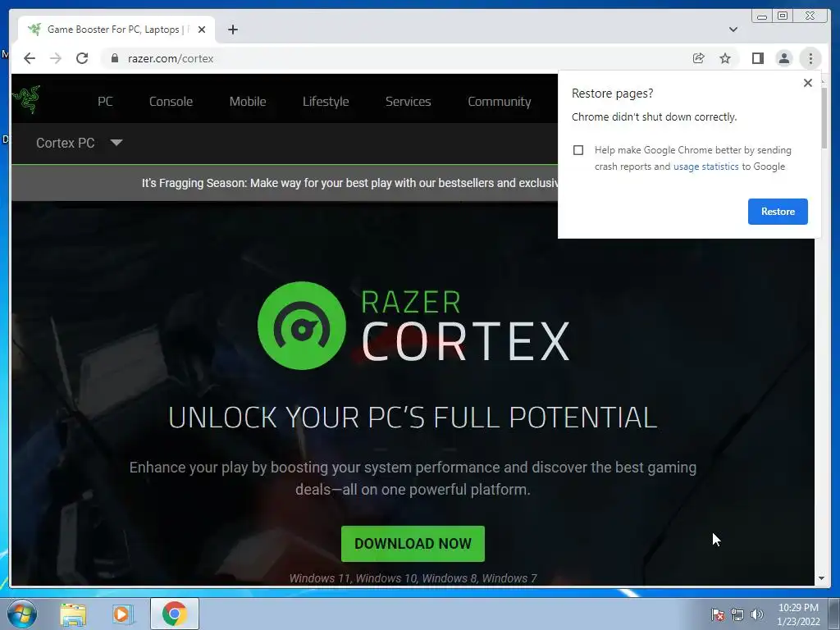Click the Restore button
840x630 pixels.
778,211
